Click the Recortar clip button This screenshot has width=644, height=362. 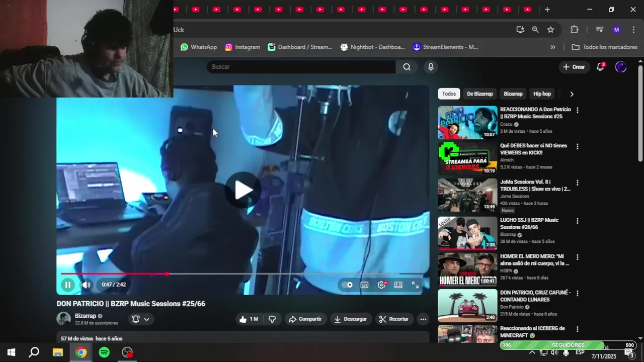click(x=394, y=319)
